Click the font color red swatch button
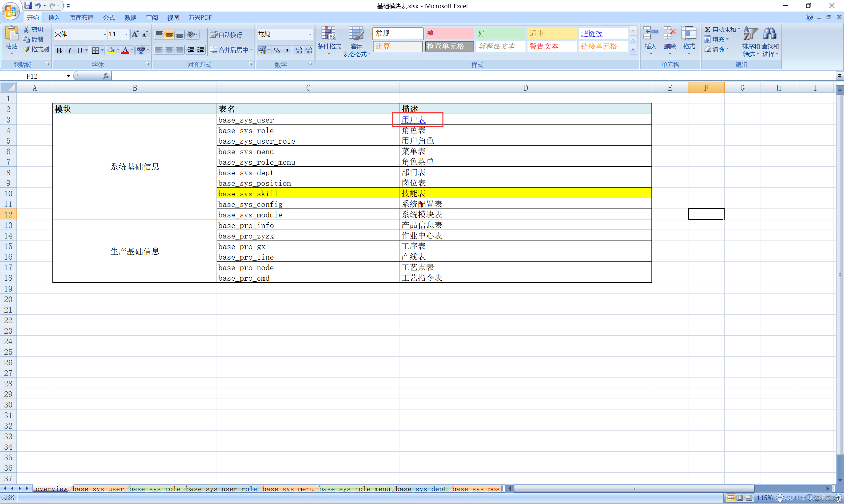Viewport: 844px width, 504px height. 125,51
